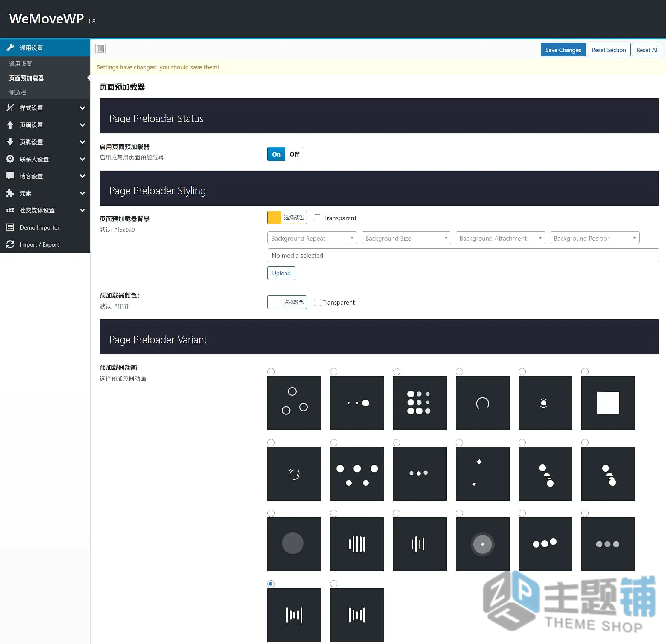
Task: Pick the three solid dots bounce thumbnail
Action: pyautogui.click(x=545, y=544)
